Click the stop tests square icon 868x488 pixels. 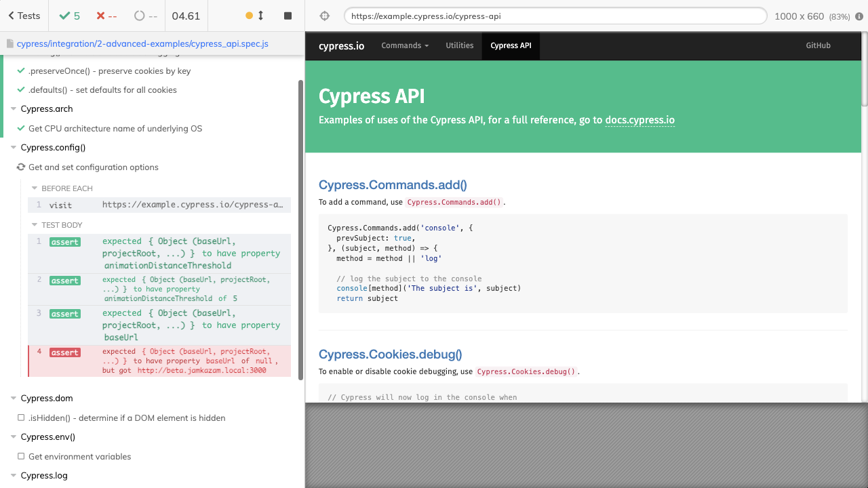pyautogui.click(x=288, y=16)
